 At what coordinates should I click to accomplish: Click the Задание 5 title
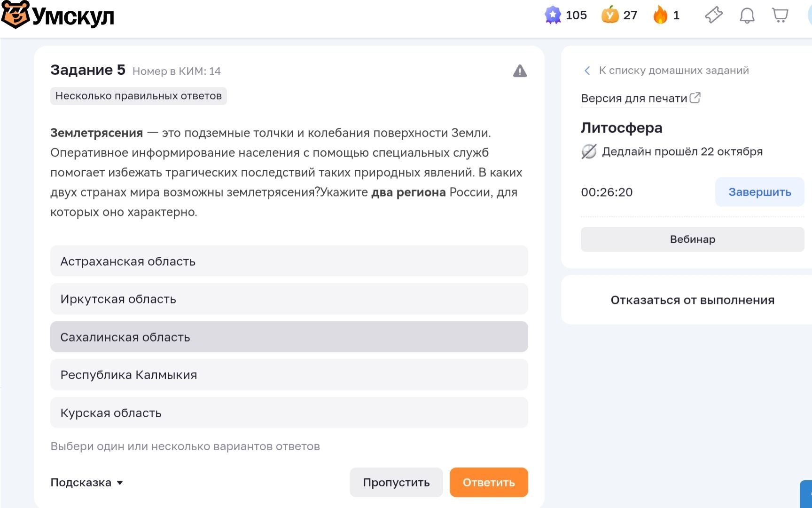(x=88, y=70)
